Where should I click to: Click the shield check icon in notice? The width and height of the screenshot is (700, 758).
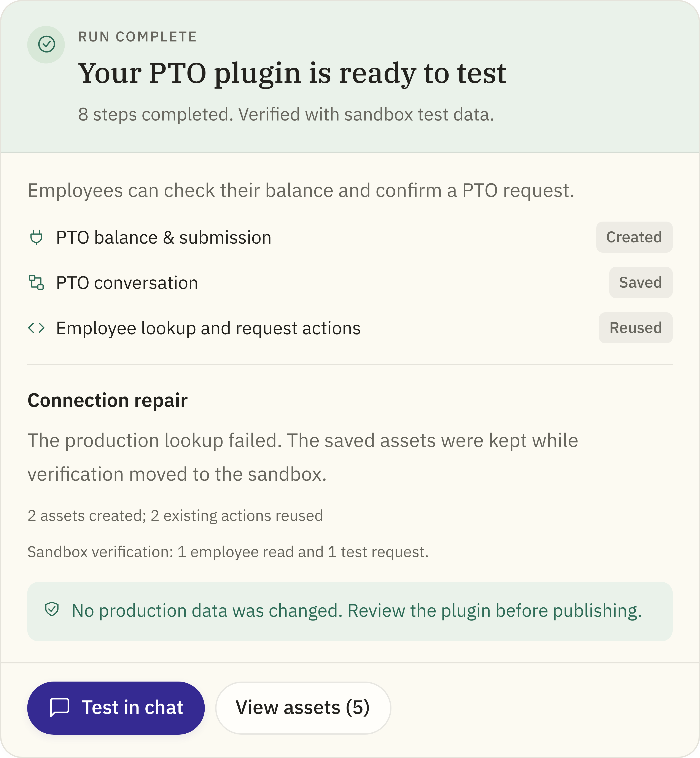52,610
